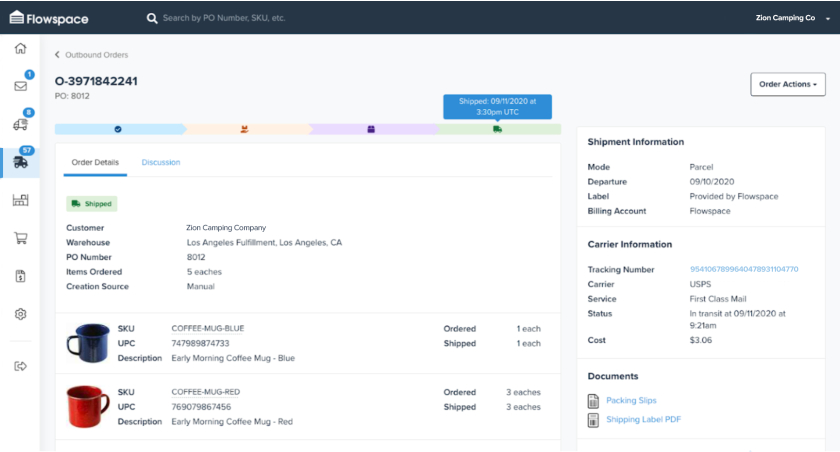Expand the Order Actions dropdown
The height and width of the screenshot is (452, 840).
[787, 85]
